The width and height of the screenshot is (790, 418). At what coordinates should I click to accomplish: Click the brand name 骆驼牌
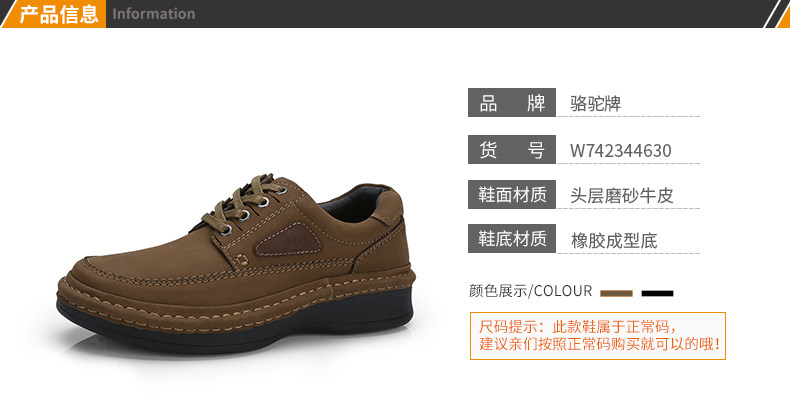coord(595,104)
